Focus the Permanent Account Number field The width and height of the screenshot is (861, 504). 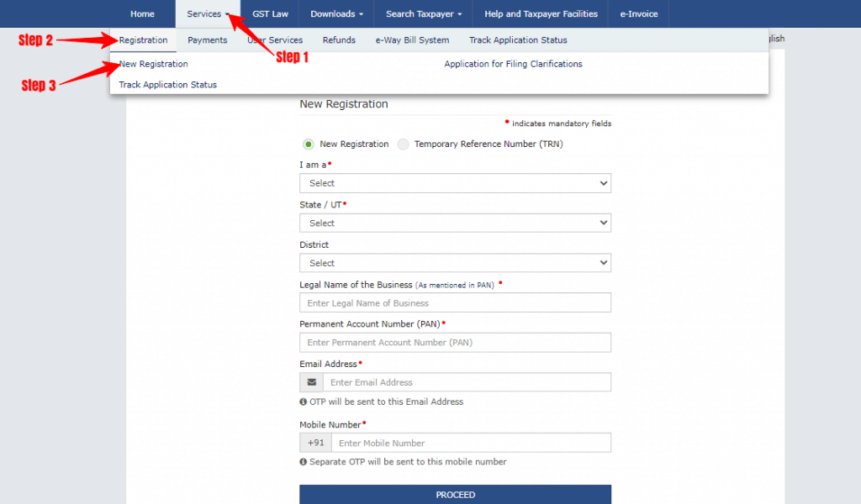(455, 342)
